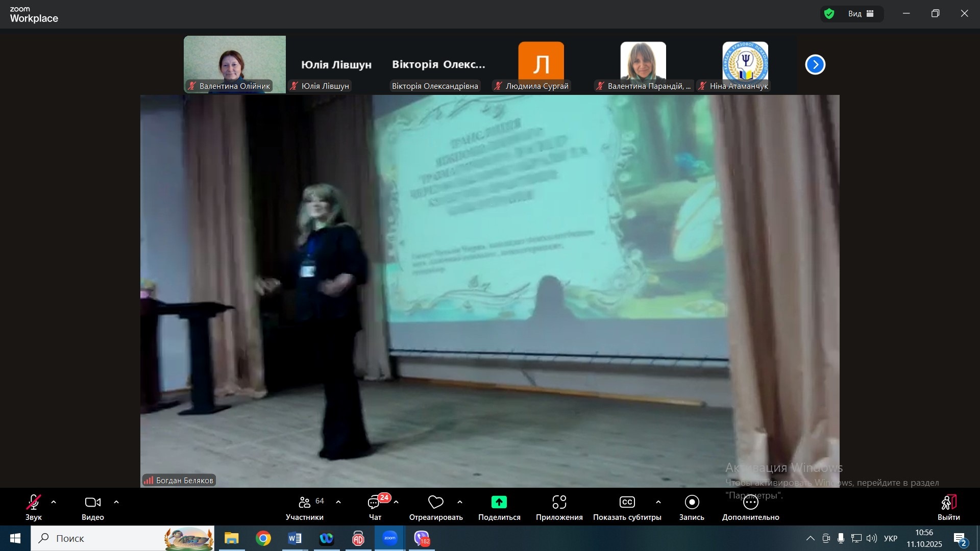Click the encryption shield icon
Viewport: 980px width, 551px height.
pyautogui.click(x=829, y=14)
